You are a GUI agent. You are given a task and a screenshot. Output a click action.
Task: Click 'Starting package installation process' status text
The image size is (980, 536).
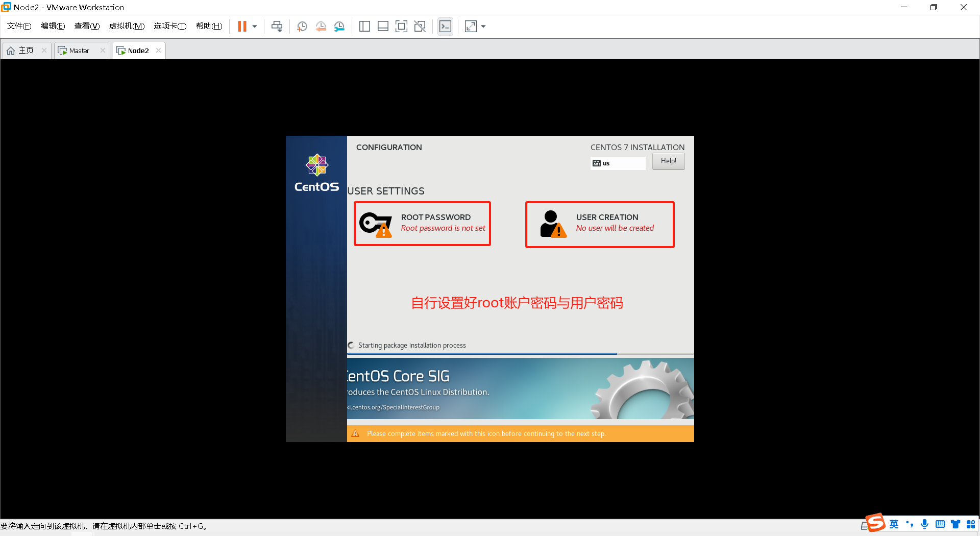tap(412, 346)
